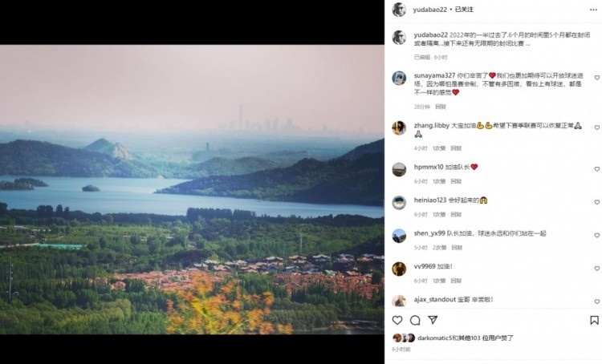View likes count on hpmmx10's comment

(x=439, y=181)
